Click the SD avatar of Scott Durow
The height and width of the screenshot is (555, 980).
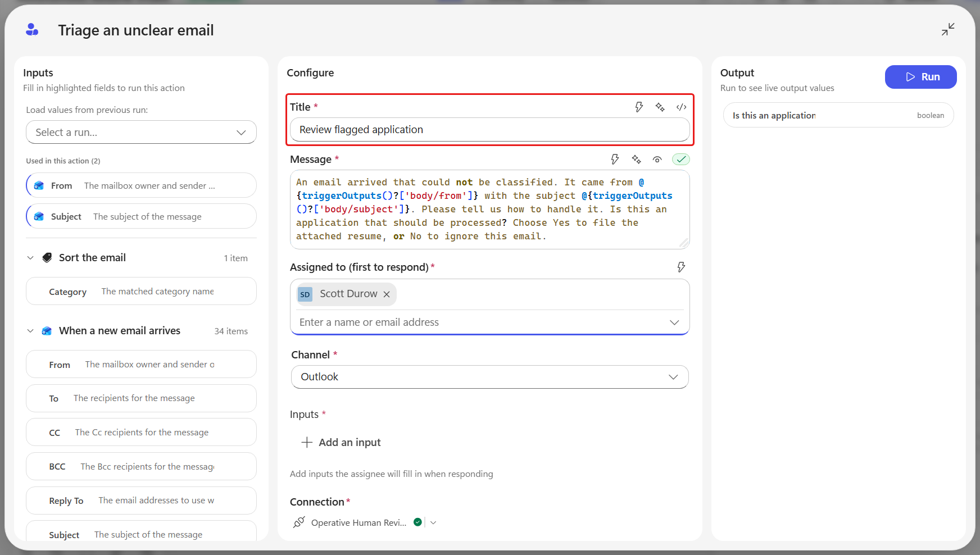tap(305, 294)
